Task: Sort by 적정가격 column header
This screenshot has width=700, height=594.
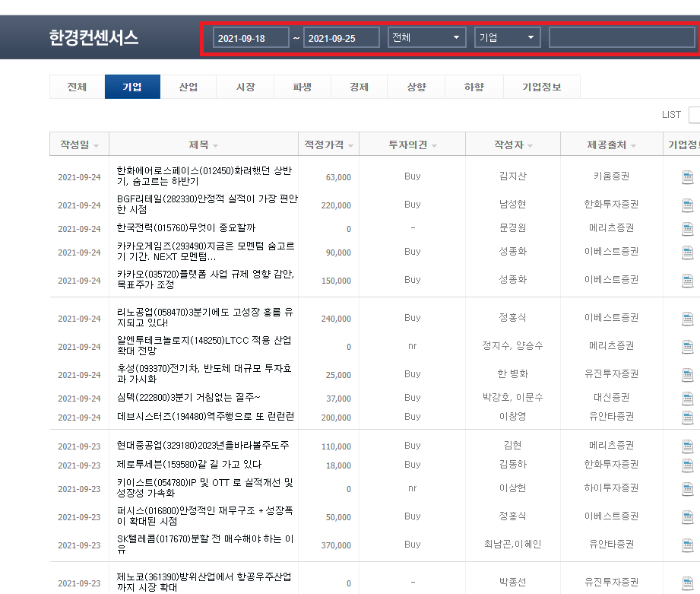Action: (x=328, y=145)
